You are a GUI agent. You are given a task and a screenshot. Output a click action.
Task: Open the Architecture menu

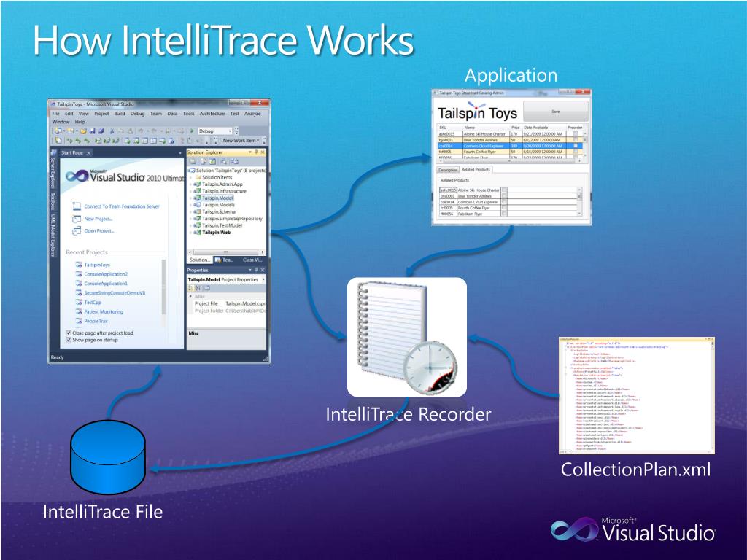pos(212,114)
